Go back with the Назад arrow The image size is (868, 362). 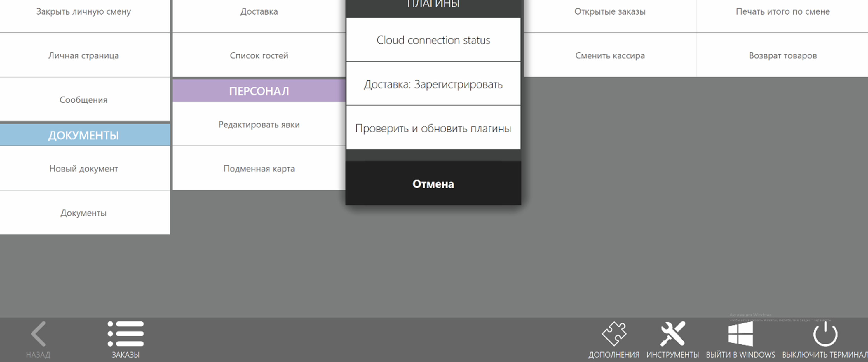(38, 334)
